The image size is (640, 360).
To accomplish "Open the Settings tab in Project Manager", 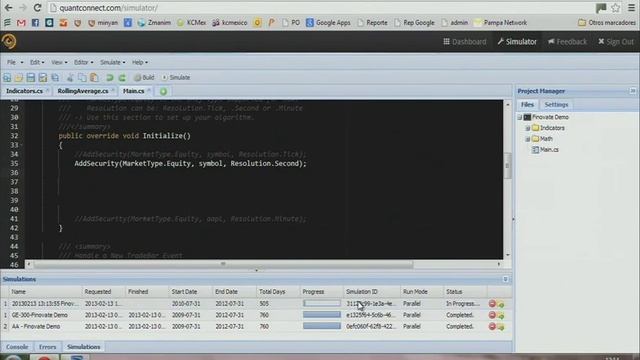I will [x=556, y=105].
